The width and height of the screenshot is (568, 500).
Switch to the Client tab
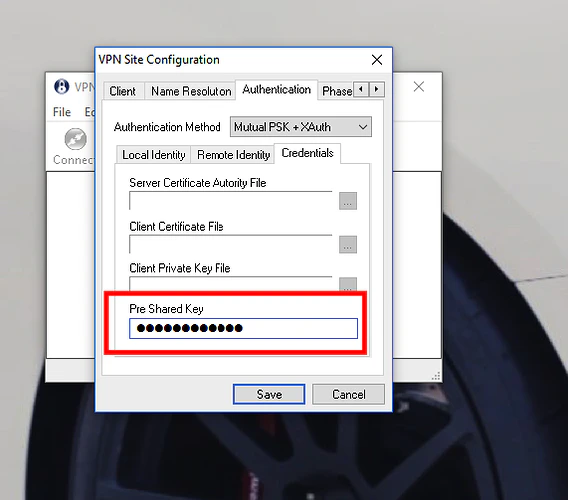(x=123, y=91)
